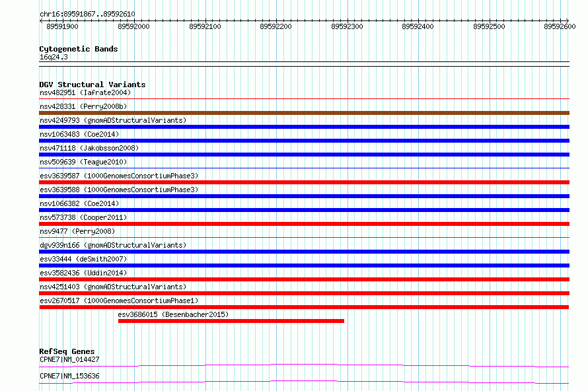Click ruler position 89592500
This screenshot has width=588, height=391.
click(489, 26)
